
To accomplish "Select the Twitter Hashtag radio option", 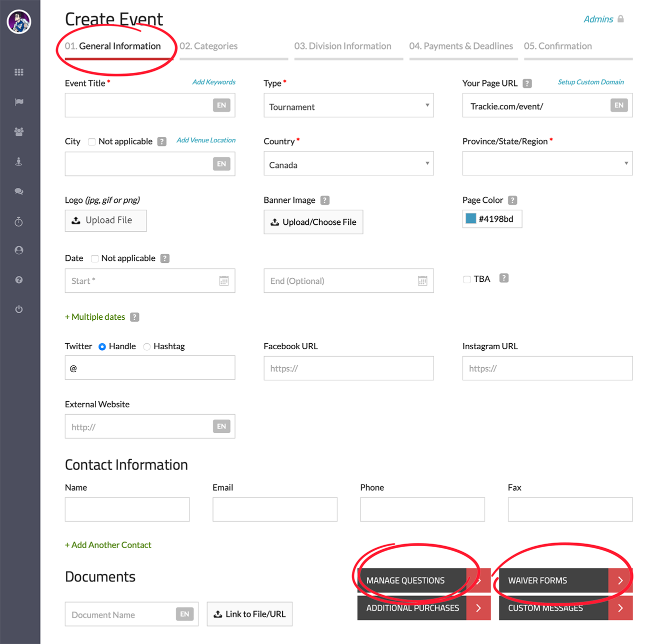I will (x=147, y=347).
